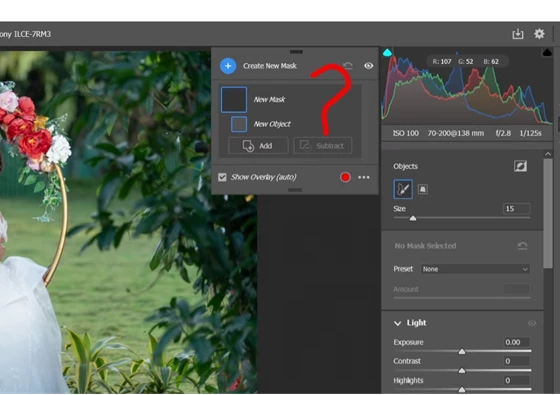Click the brush Size value field
The image size is (560, 395).
tap(516, 209)
